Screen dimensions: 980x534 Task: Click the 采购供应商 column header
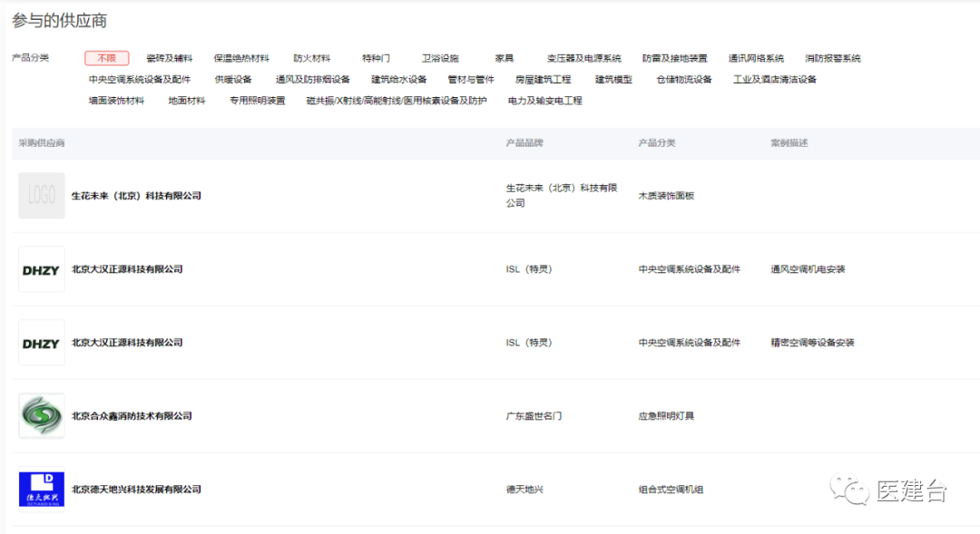[41, 143]
